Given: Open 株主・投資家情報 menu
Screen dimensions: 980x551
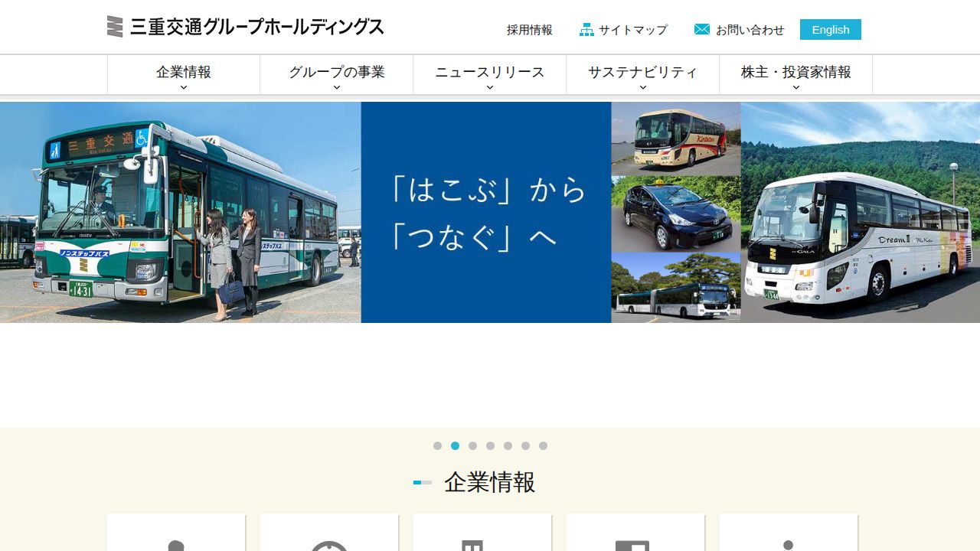Looking at the screenshot, I should 796,74.
